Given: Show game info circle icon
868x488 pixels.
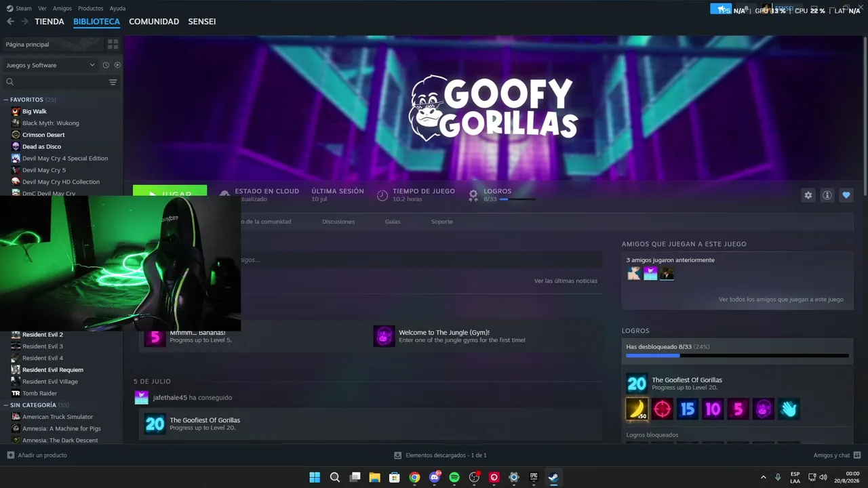Looking at the screenshot, I should 827,195.
